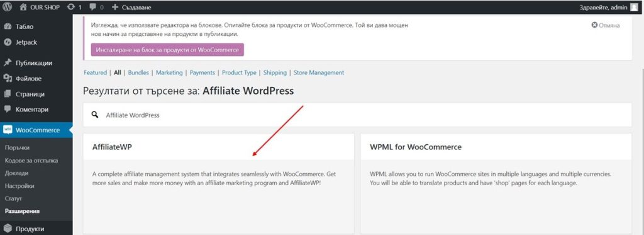
Task: Click the Коментари bubble icon in sidebar
Action: tap(8, 110)
